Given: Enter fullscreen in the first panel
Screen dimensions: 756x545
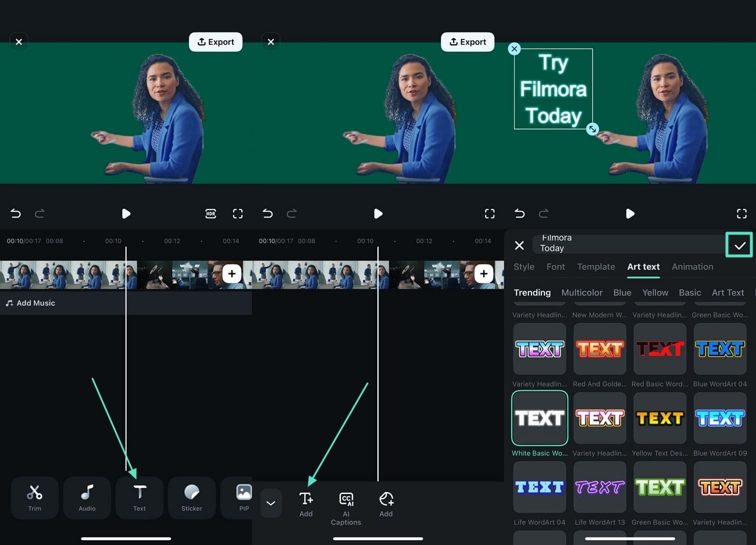Looking at the screenshot, I should (238, 213).
